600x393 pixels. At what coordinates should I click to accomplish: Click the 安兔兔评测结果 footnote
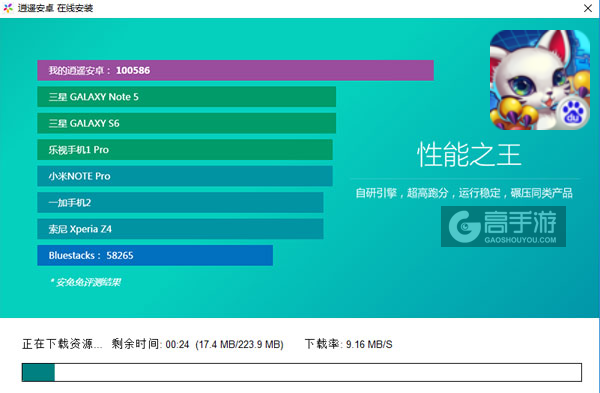(85, 282)
